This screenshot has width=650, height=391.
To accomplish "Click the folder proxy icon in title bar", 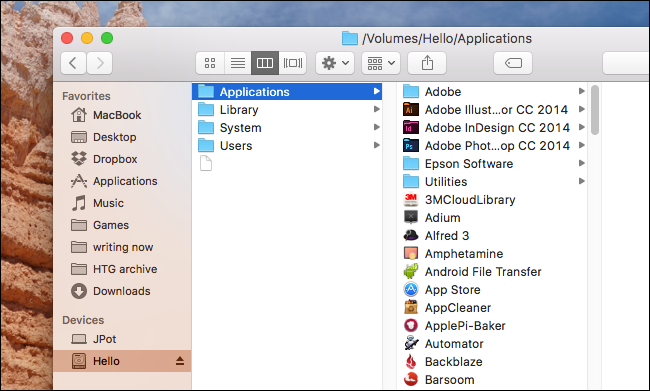I will pos(350,38).
